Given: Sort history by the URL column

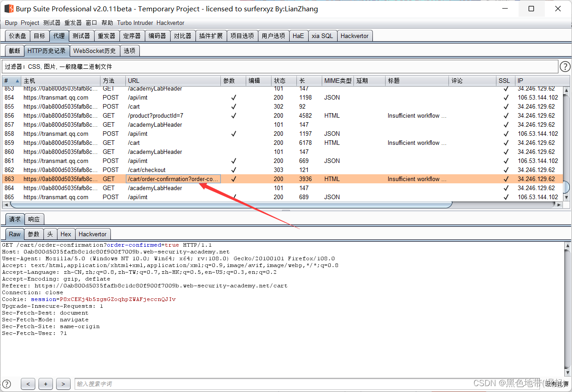Looking at the screenshot, I should (173, 81).
